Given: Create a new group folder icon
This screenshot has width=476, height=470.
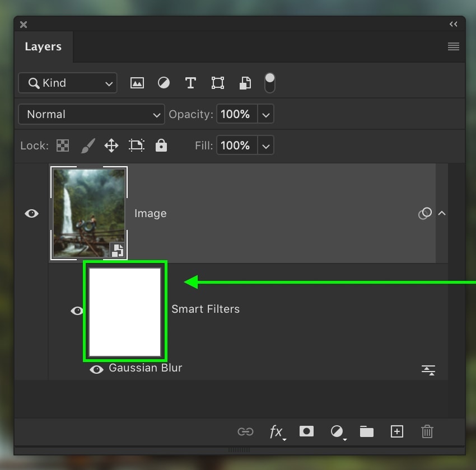Looking at the screenshot, I should pyautogui.click(x=366, y=431).
